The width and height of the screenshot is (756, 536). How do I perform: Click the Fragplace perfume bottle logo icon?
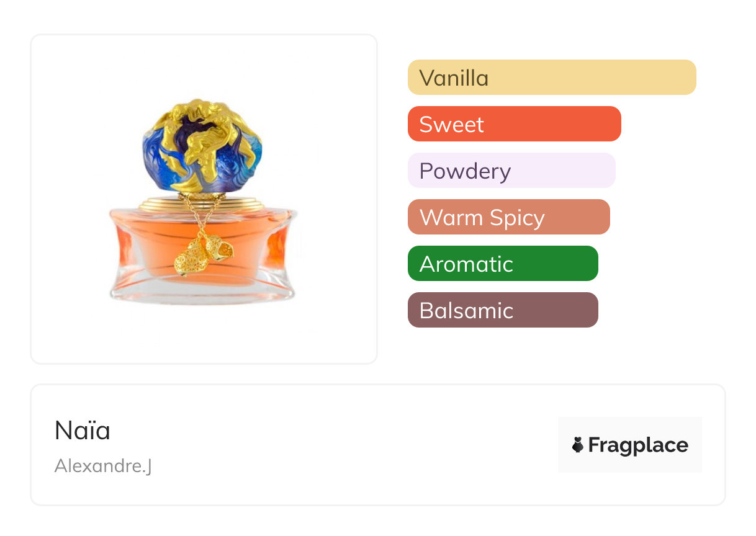pos(578,445)
